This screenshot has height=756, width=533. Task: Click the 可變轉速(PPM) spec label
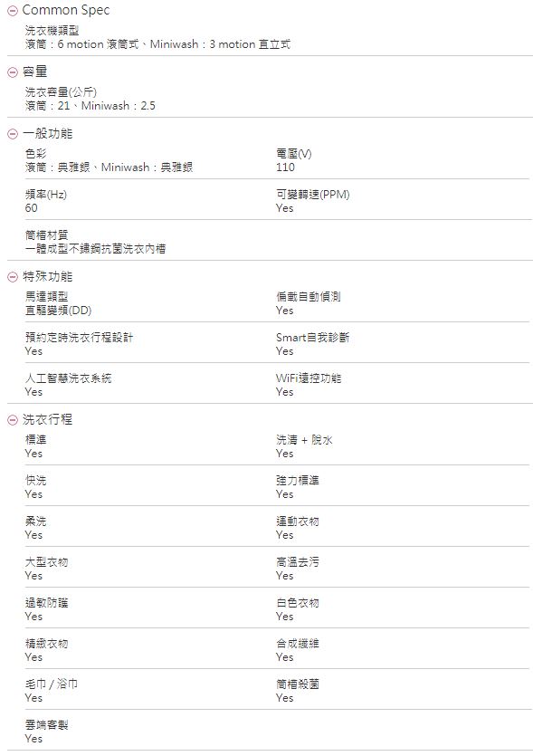(x=313, y=195)
